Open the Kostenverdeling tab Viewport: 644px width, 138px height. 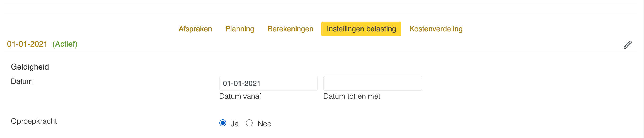tap(436, 29)
